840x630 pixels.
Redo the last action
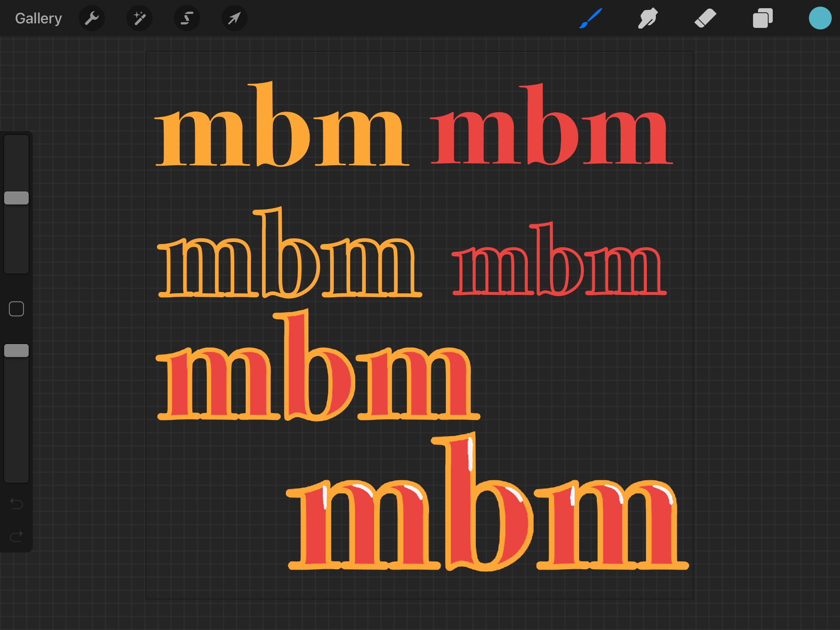pos(16,536)
